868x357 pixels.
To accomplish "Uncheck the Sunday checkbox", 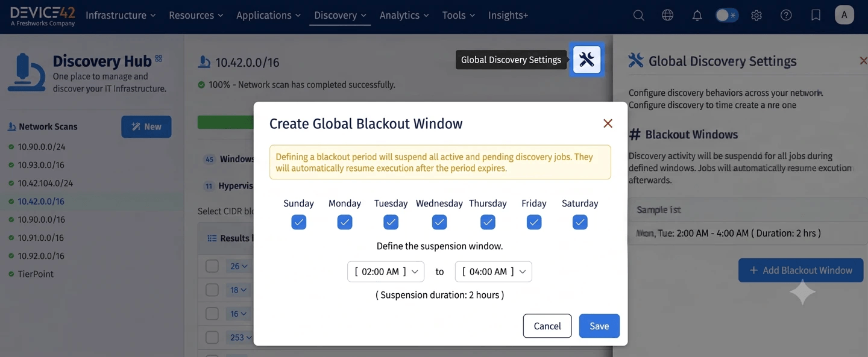I will pos(298,222).
